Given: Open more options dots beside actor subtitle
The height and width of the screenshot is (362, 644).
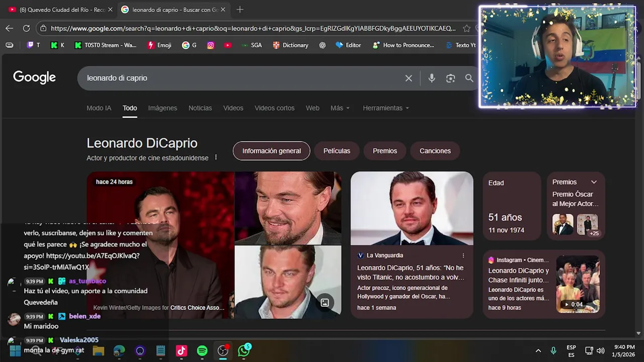Looking at the screenshot, I should 216,157.
